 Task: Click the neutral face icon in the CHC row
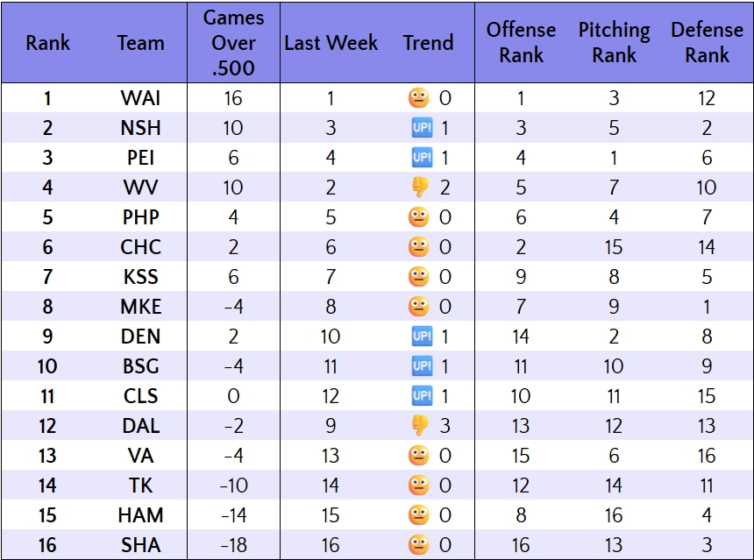tap(419, 247)
